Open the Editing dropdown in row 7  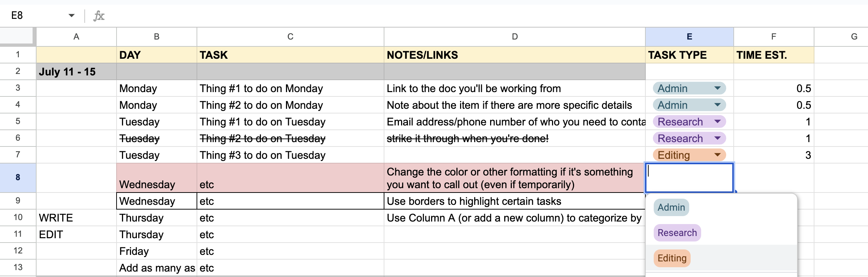pyautogui.click(x=719, y=155)
